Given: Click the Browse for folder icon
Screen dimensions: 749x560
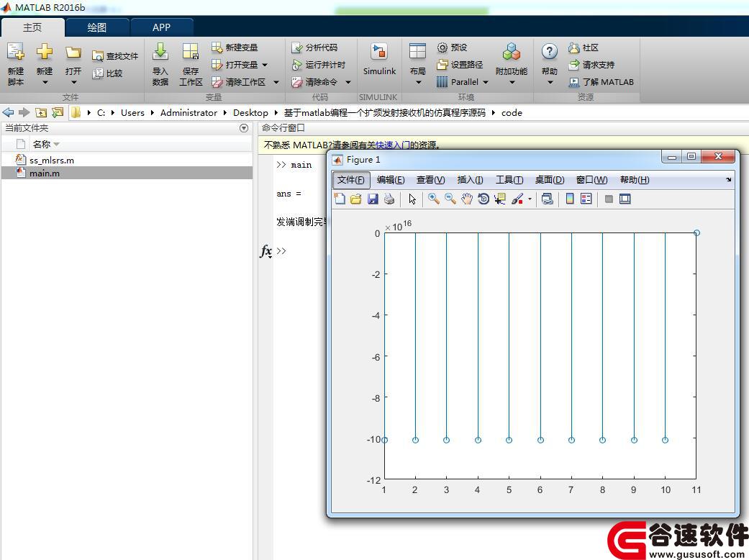Looking at the screenshot, I should pos(58,113).
